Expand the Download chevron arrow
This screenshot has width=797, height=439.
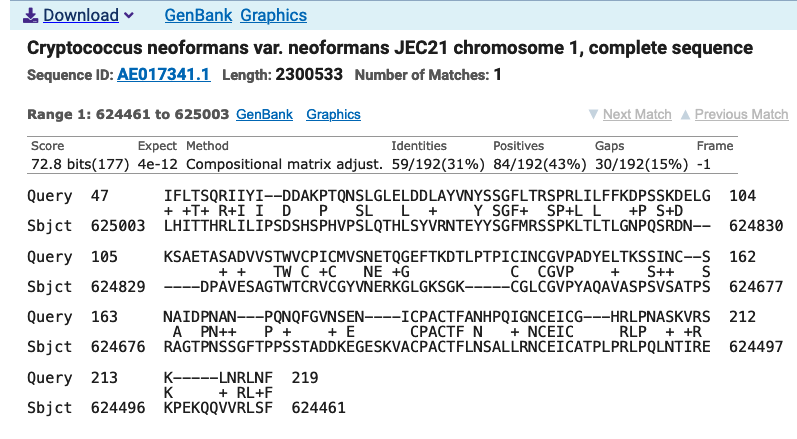coord(129,16)
